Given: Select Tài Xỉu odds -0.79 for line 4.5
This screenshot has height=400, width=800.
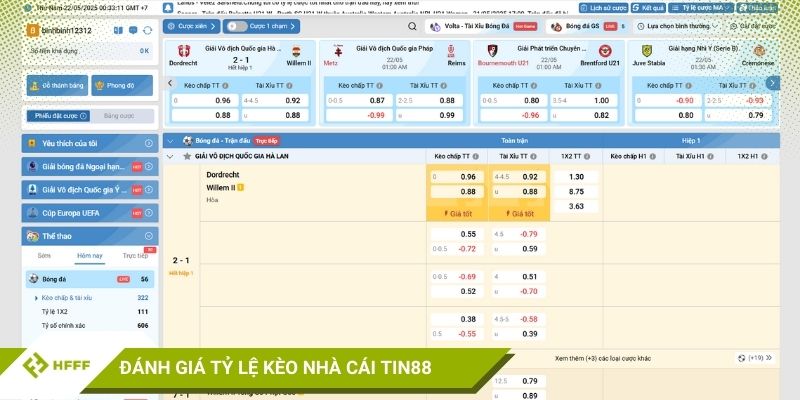Looking at the screenshot, I should pyautogui.click(x=519, y=234).
